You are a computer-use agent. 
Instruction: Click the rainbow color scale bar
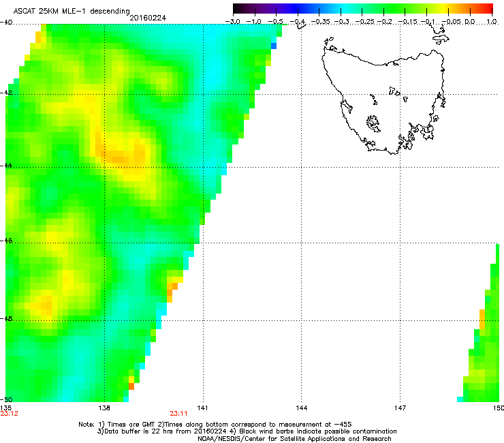pos(363,9)
